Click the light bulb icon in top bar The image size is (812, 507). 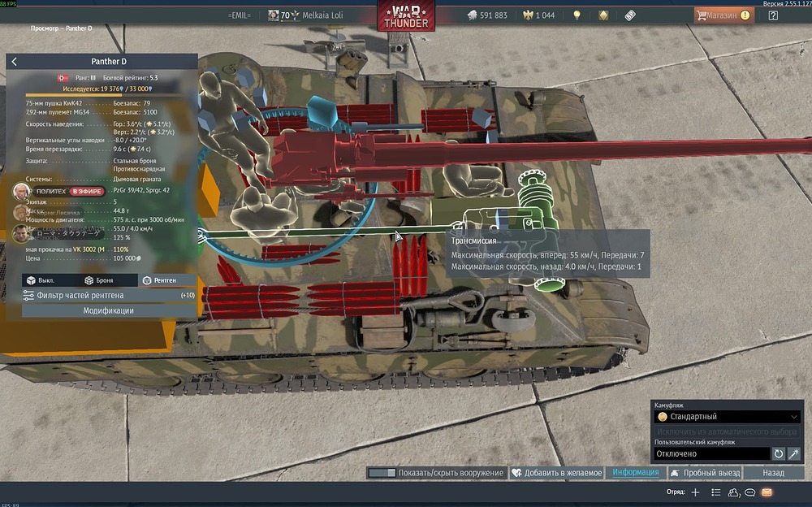click(x=577, y=15)
